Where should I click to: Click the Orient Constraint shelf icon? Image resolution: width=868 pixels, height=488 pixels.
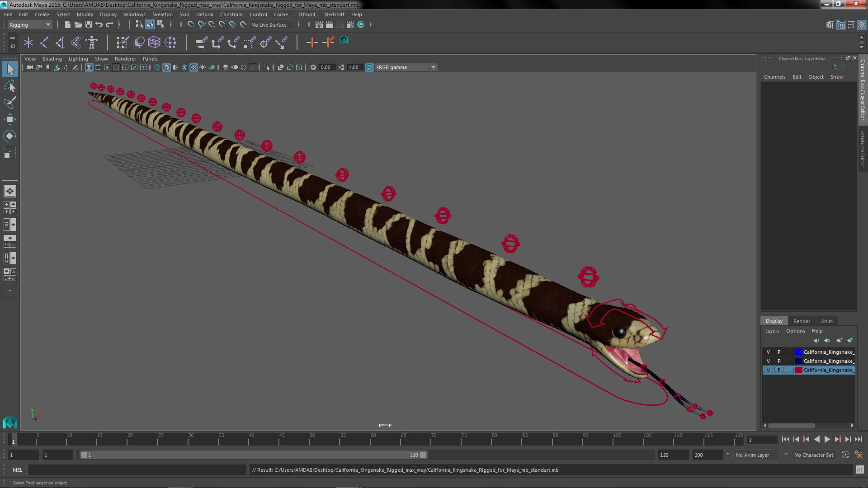[233, 42]
